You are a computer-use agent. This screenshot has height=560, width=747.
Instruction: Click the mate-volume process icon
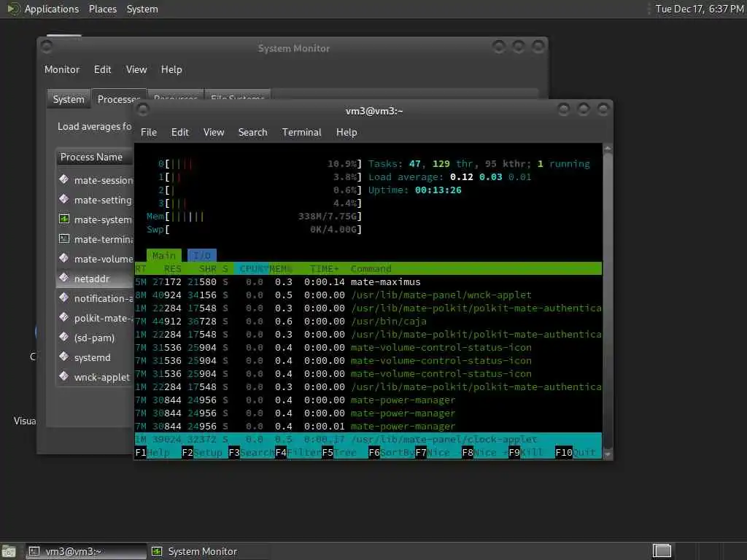click(64, 258)
